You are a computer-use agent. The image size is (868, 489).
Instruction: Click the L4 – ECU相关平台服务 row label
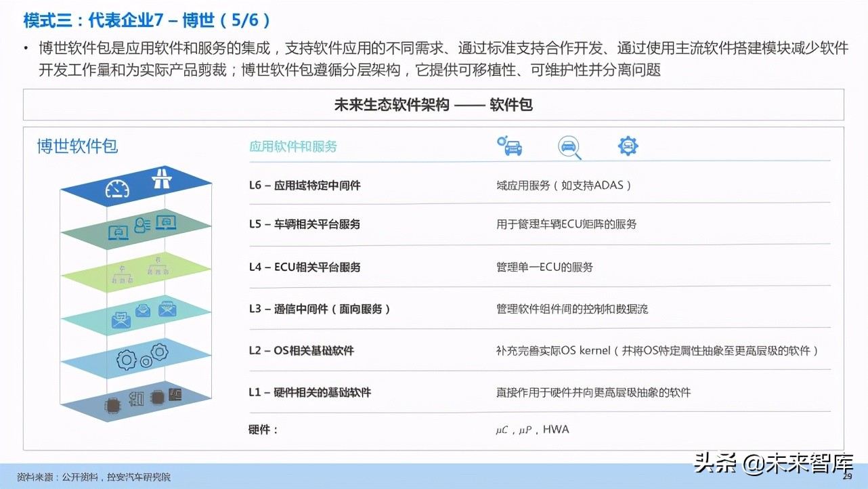coord(305,267)
